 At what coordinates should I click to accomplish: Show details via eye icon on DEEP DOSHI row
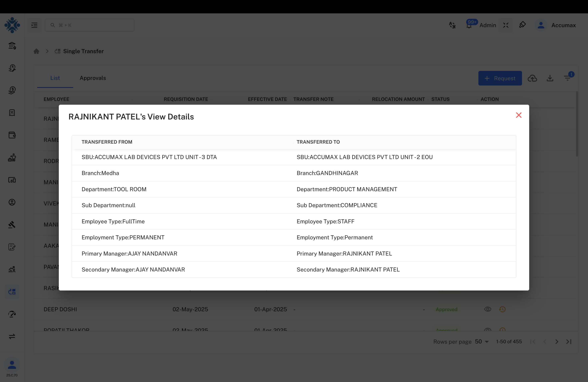(x=488, y=309)
